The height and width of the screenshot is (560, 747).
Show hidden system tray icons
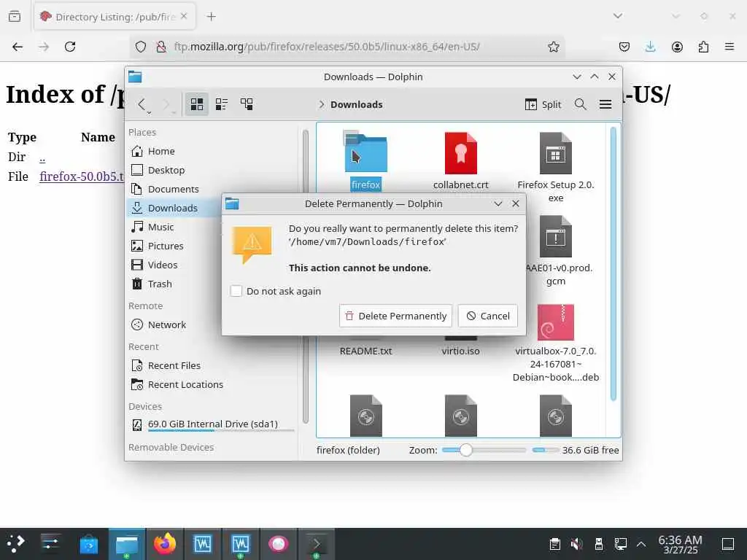point(641,544)
